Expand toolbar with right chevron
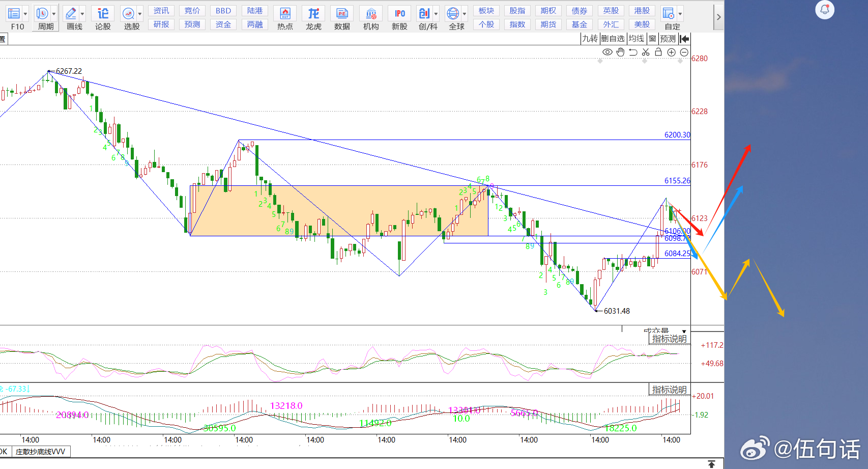 (x=718, y=17)
